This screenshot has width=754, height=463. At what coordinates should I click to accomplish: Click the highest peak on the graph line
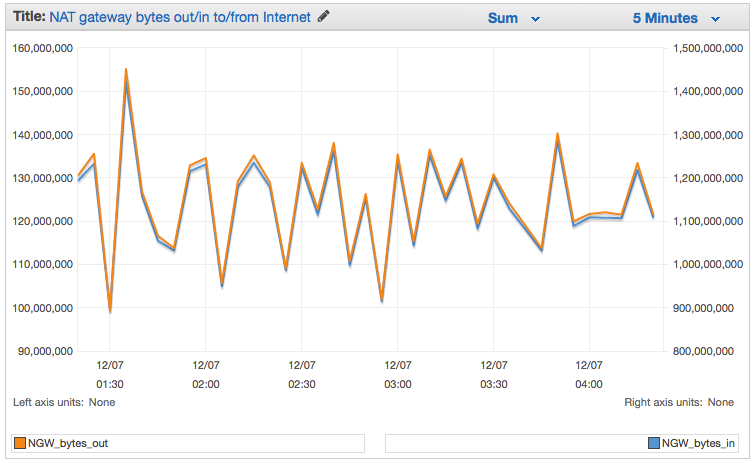coord(126,71)
